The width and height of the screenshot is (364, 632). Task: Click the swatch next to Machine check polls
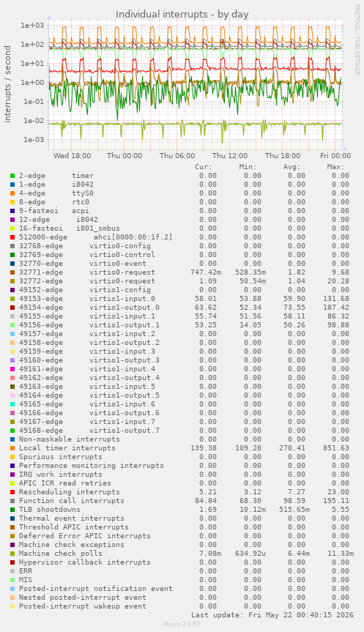(x=12, y=554)
